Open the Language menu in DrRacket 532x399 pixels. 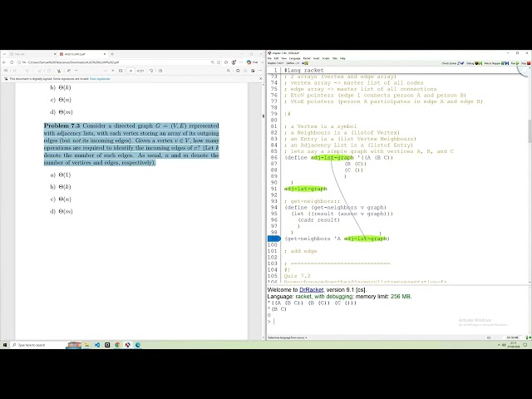294,58
